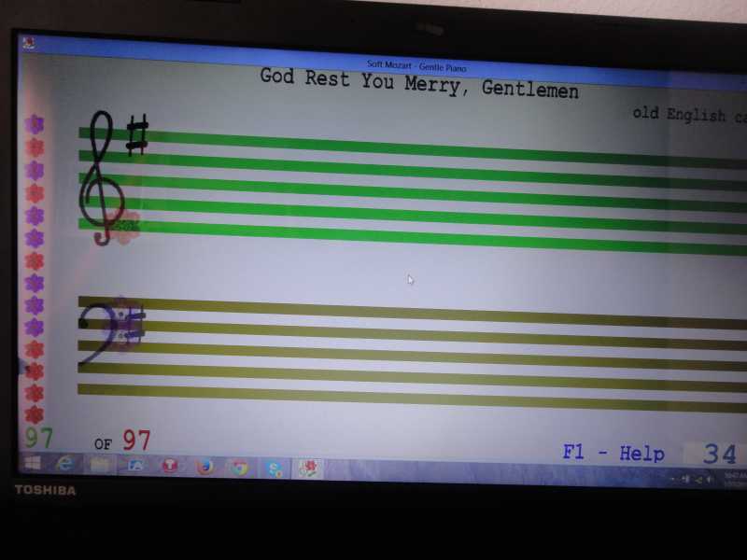Click the red 97 total number
The image size is (747, 560).
click(x=136, y=441)
